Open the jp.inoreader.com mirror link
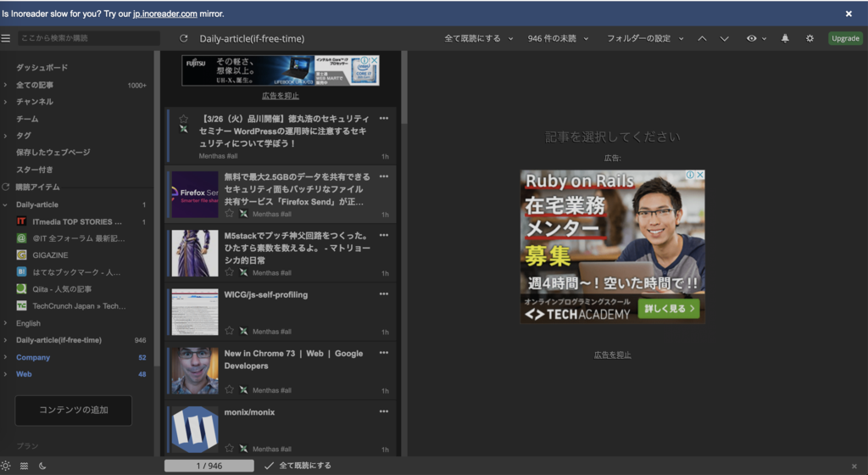868x475 pixels. click(x=165, y=14)
